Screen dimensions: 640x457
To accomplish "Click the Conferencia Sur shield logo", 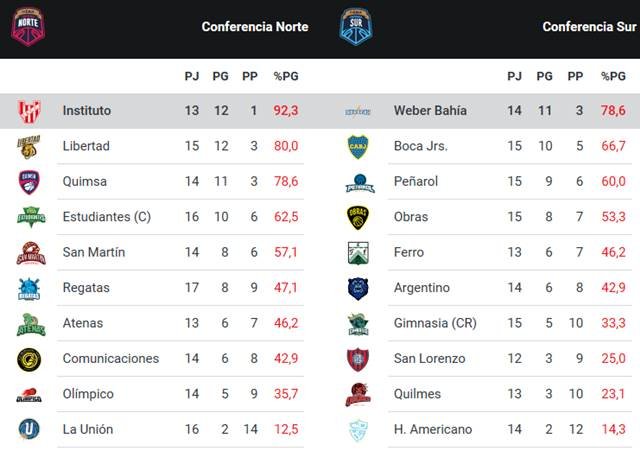I will [x=355, y=25].
